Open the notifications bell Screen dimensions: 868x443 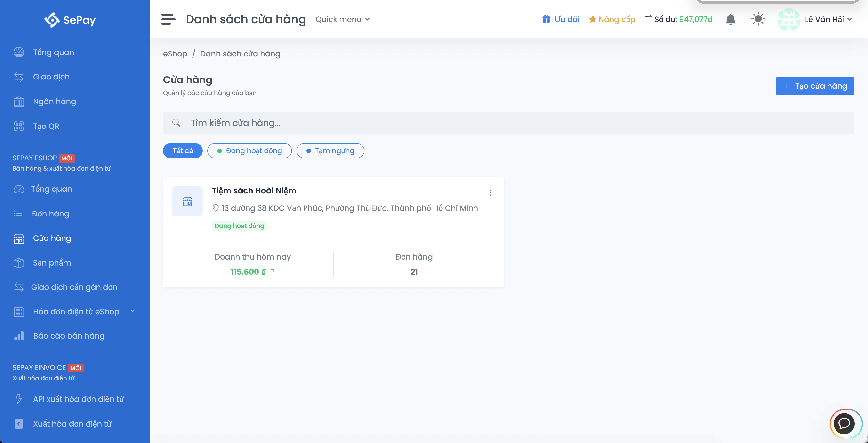pyautogui.click(x=730, y=19)
